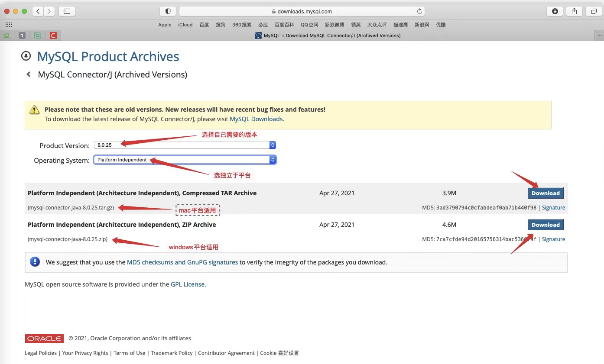604x364 pixels.
Task: Open Legal Policies footer link
Action: tap(41, 353)
